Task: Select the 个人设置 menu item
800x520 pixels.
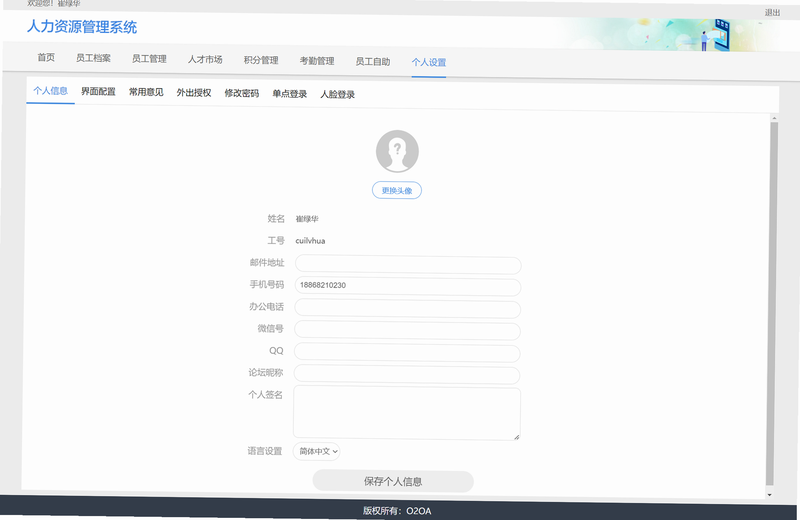Action: click(429, 62)
